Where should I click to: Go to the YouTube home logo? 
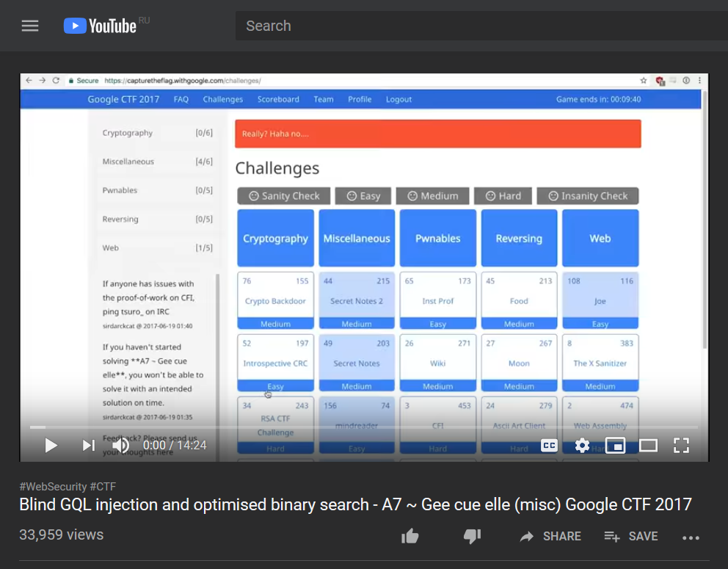pyautogui.click(x=100, y=26)
